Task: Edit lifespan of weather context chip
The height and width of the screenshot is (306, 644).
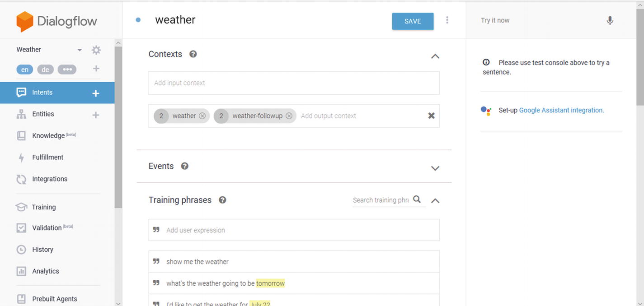Action: (161, 116)
